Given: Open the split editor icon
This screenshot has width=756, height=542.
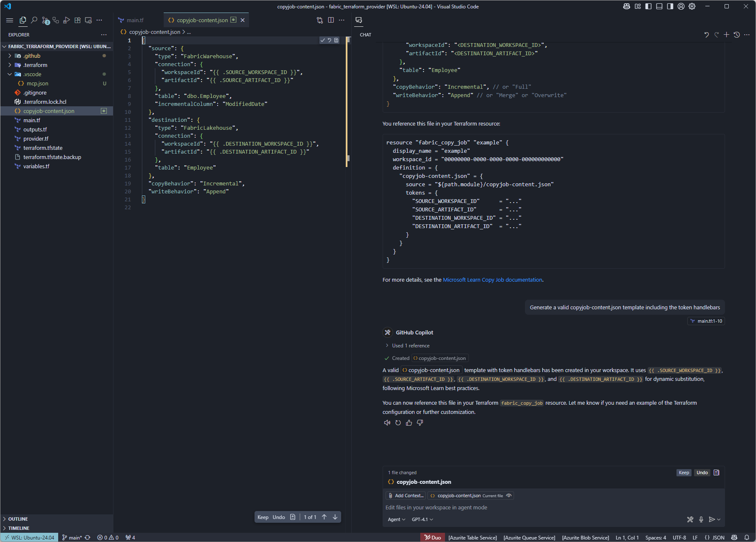Looking at the screenshot, I should (331, 20).
